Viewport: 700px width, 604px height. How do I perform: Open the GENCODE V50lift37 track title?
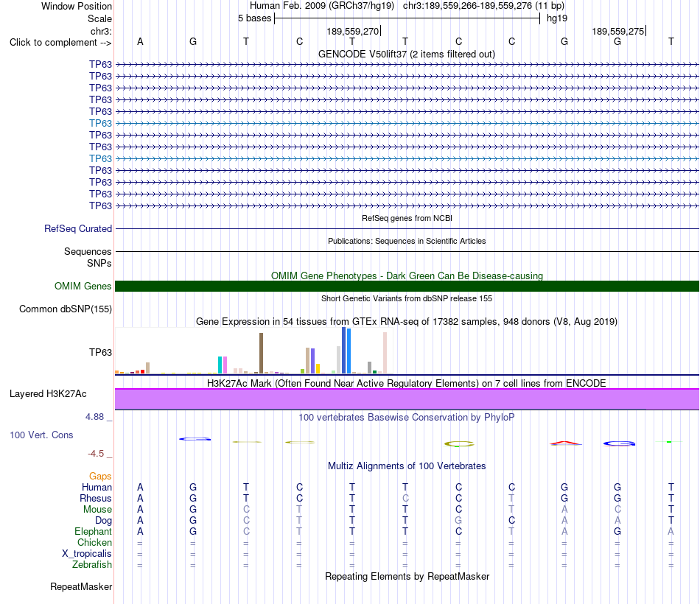pyautogui.click(x=406, y=54)
